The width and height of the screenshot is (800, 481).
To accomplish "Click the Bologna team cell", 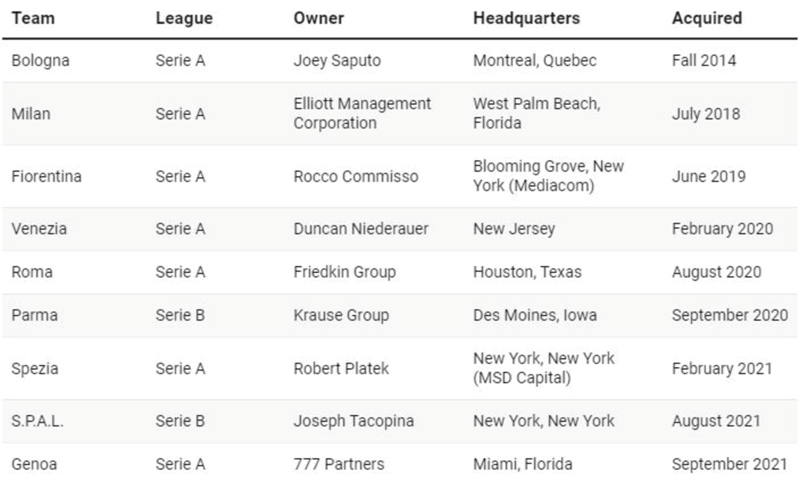I will point(39,61).
